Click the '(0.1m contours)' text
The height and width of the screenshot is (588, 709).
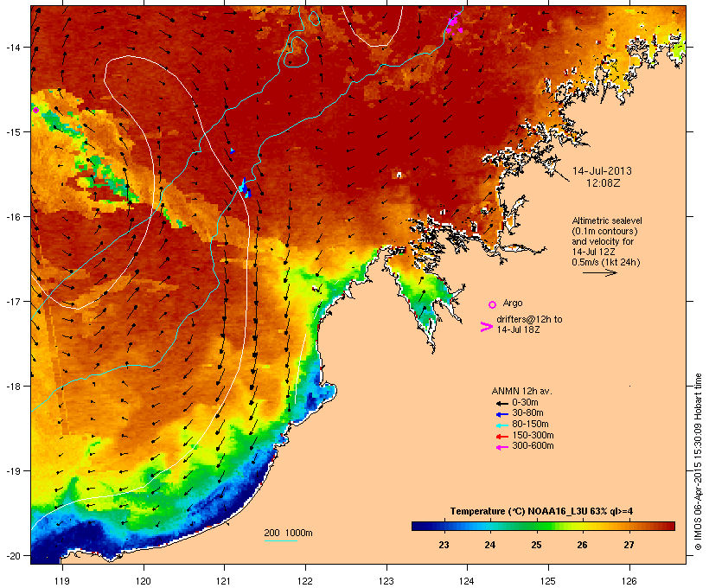(x=604, y=231)
